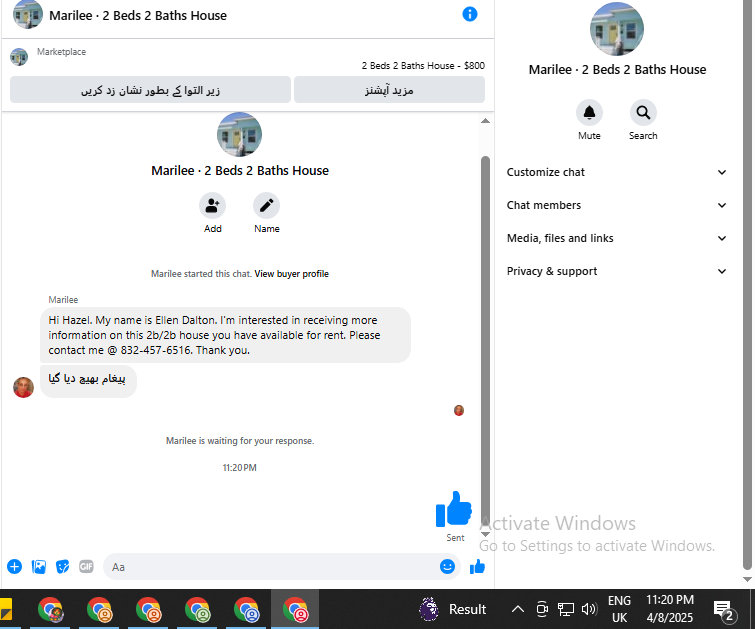Switch the ENG UK input language

619,609
